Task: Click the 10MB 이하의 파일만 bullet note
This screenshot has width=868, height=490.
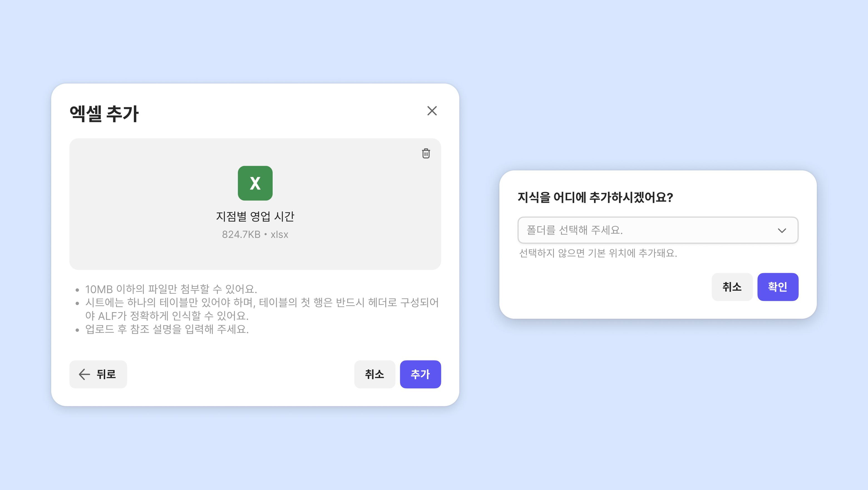Action: [x=171, y=289]
